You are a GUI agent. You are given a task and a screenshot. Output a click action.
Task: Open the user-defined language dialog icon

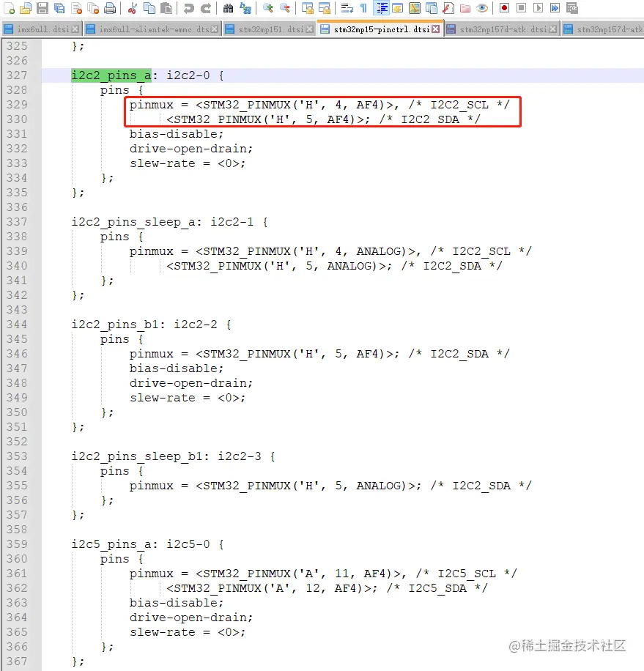[x=398, y=8]
